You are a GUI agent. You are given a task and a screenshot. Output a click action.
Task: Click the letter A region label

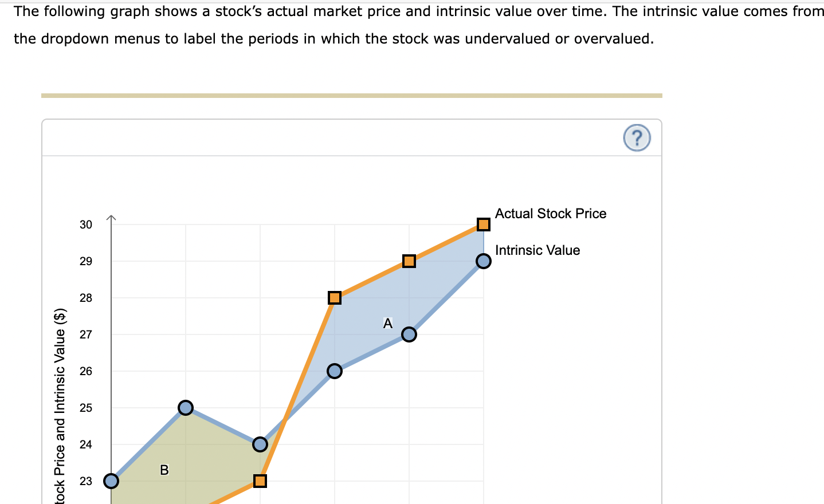[388, 324]
